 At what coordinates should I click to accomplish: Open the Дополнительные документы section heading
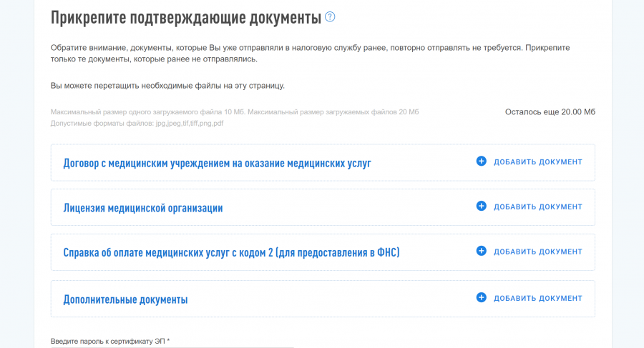coord(125,299)
